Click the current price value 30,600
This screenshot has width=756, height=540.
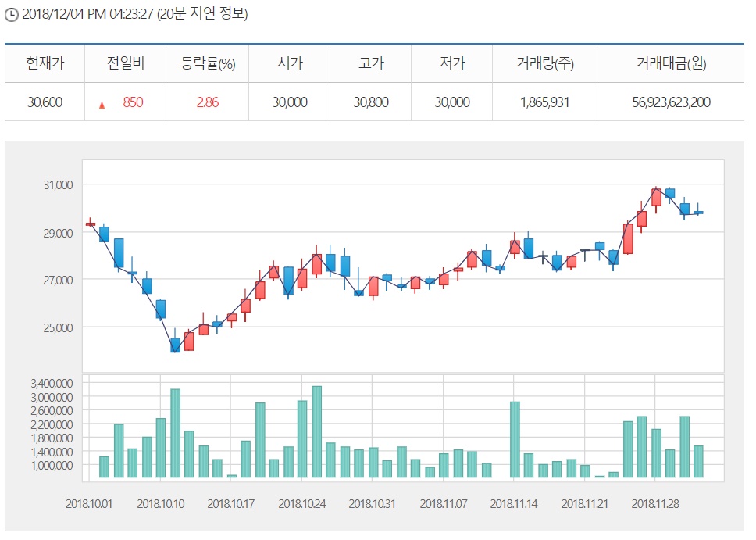tap(45, 102)
